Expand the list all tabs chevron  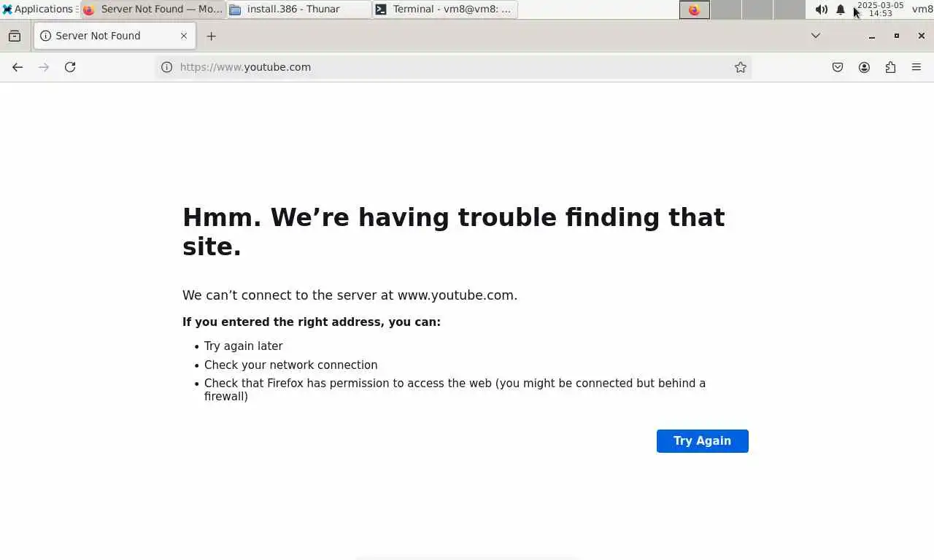coord(816,36)
